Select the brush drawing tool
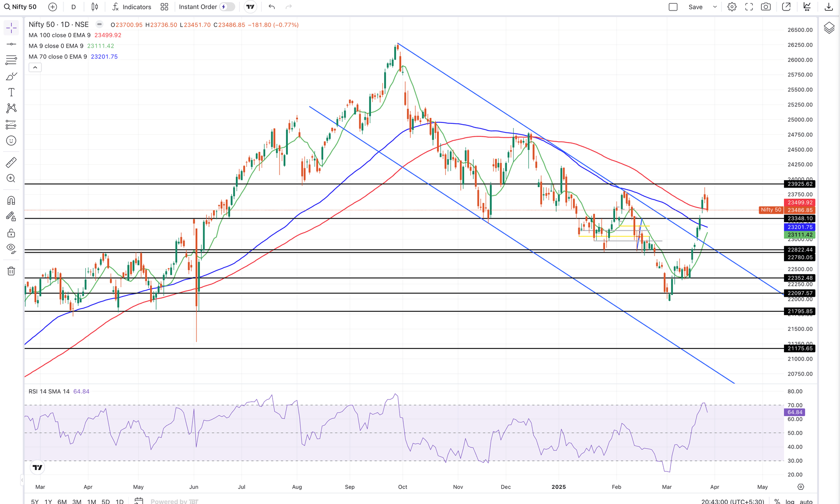The height and width of the screenshot is (504, 840). [x=11, y=76]
